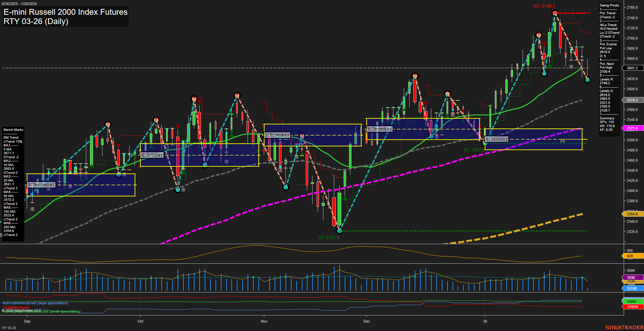Select the M:December monthly range label
The width and height of the screenshot is (644, 331).
[379, 129]
